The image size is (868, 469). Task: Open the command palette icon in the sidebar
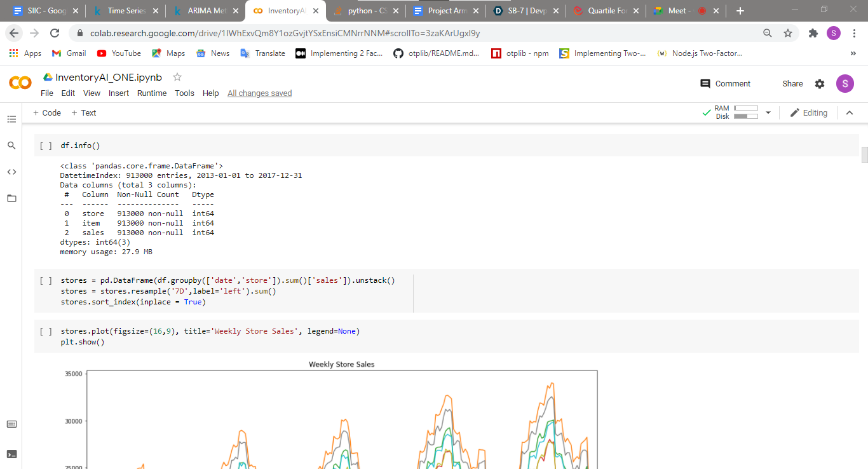(11, 424)
